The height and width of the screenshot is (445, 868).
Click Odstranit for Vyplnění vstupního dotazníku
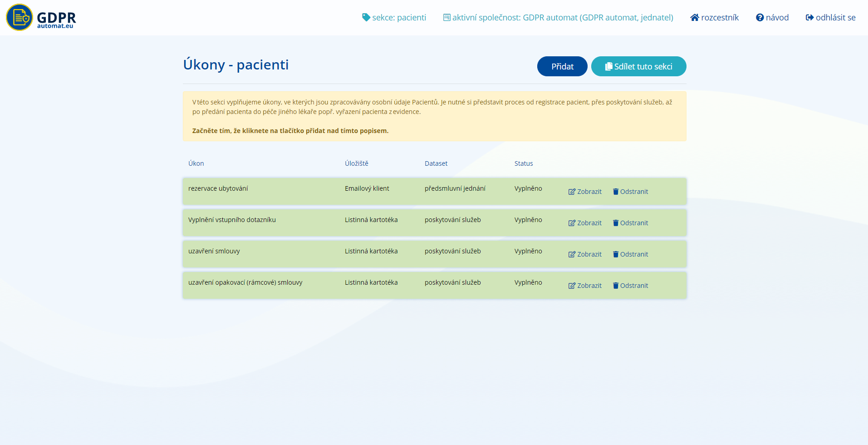630,223
